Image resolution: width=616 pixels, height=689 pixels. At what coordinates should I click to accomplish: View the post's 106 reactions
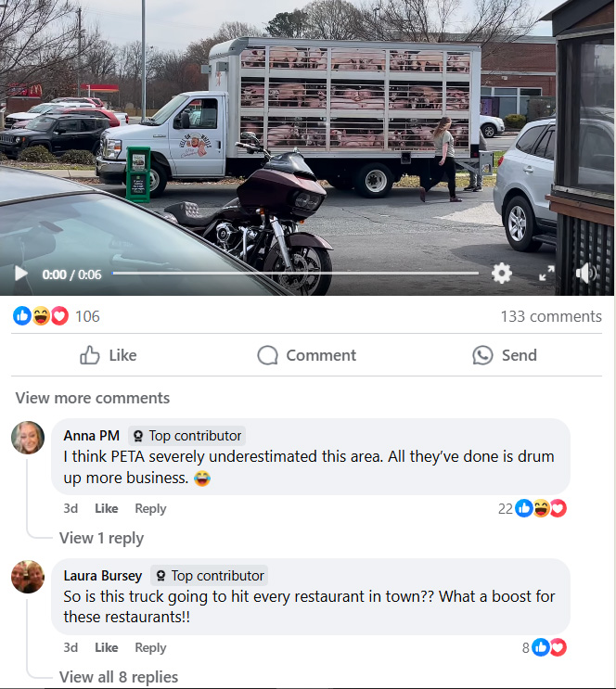click(x=57, y=316)
